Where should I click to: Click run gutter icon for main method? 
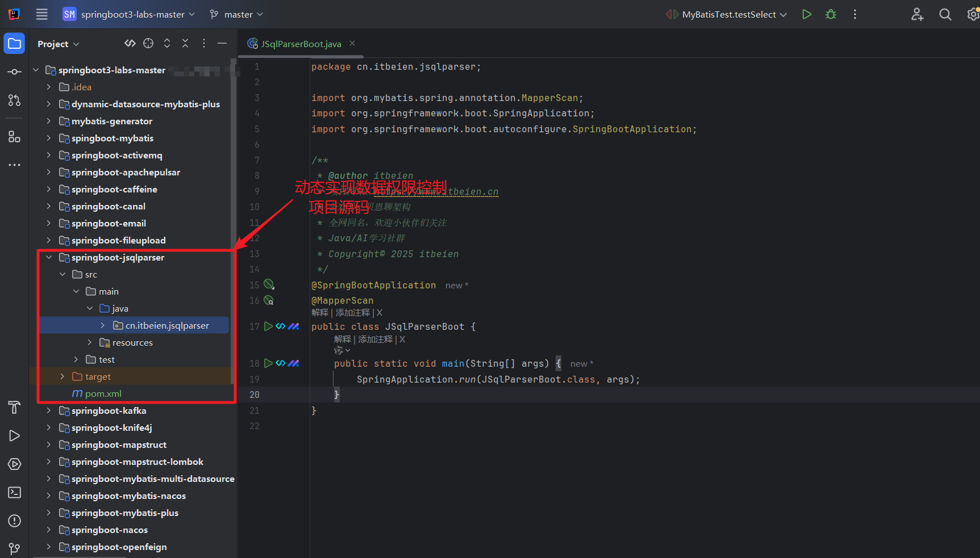[x=269, y=363]
